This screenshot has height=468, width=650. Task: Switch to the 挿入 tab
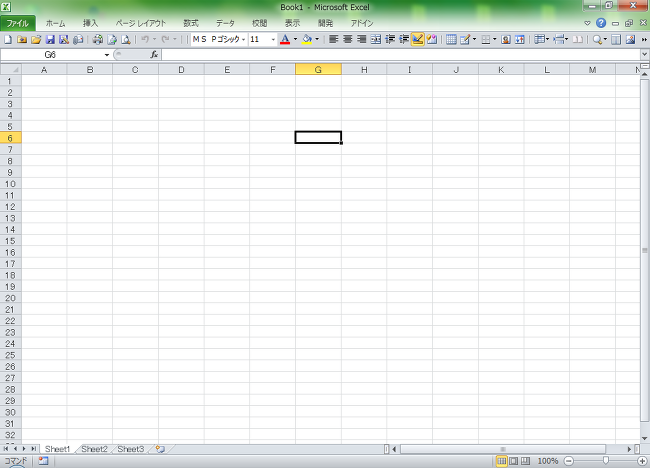point(90,23)
